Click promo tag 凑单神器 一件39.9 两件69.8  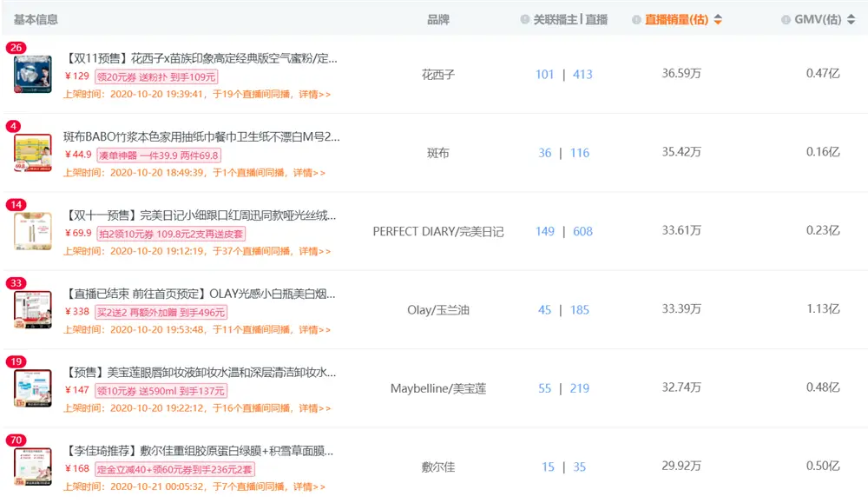click(x=158, y=156)
